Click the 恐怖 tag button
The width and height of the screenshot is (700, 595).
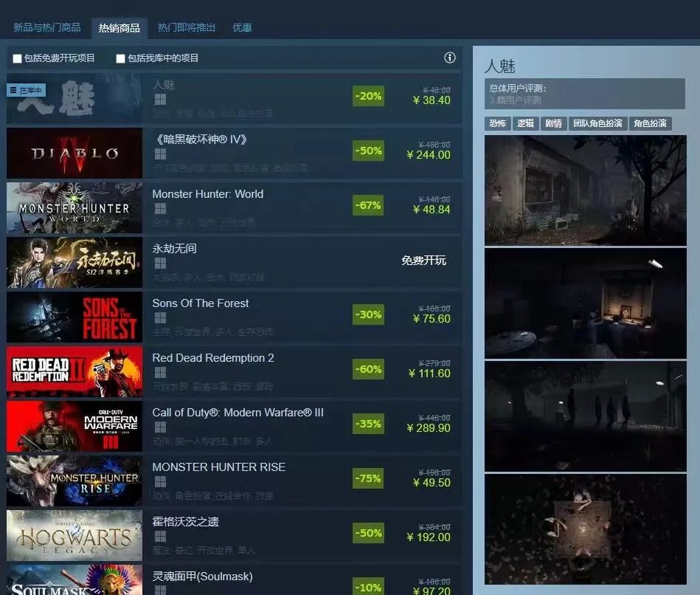click(497, 123)
